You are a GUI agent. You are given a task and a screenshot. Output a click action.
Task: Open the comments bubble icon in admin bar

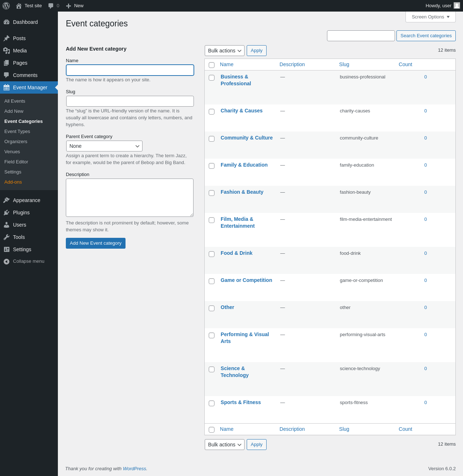tap(51, 6)
